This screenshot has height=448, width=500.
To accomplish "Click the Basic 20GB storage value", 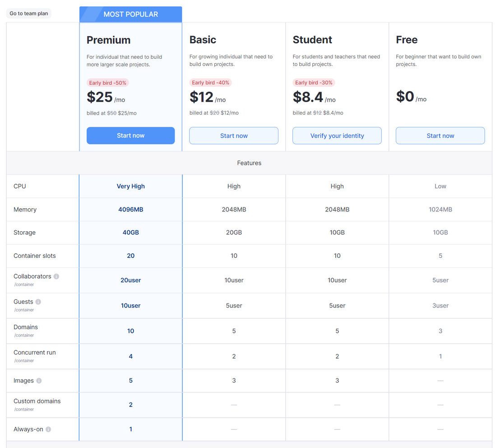I will pos(234,233).
